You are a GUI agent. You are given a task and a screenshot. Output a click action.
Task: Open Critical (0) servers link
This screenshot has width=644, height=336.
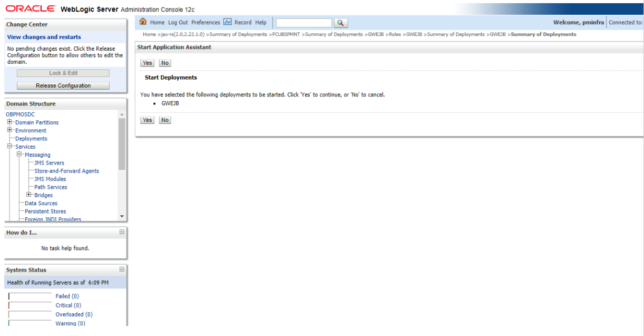click(x=68, y=305)
